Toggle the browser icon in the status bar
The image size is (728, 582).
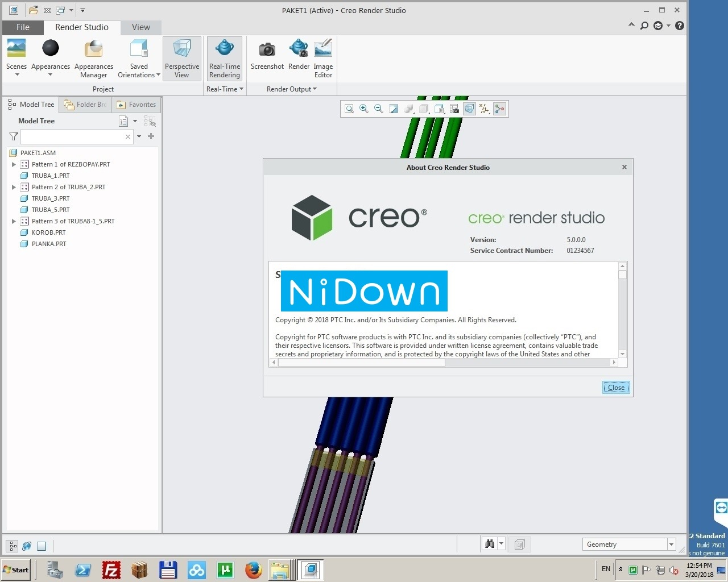pyautogui.click(x=27, y=546)
